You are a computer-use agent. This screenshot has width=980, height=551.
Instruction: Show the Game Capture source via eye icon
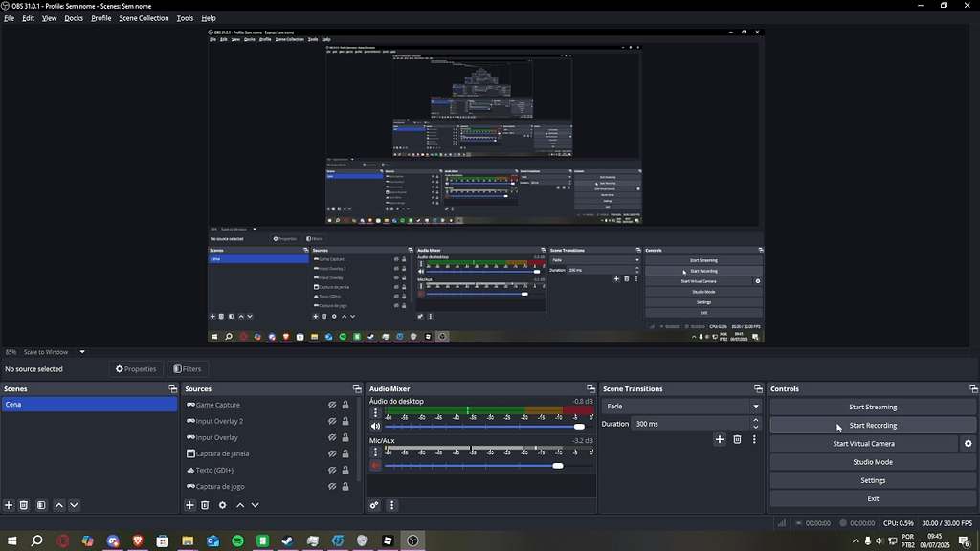pyautogui.click(x=332, y=405)
